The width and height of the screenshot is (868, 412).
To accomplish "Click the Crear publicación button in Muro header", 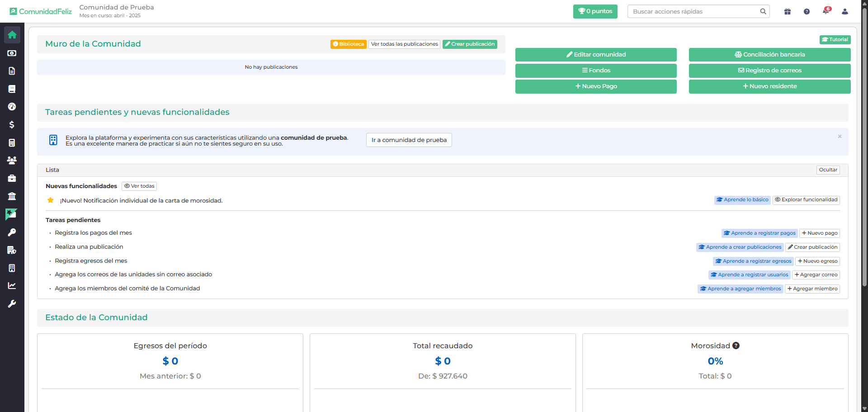I will click(x=470, y=44).
